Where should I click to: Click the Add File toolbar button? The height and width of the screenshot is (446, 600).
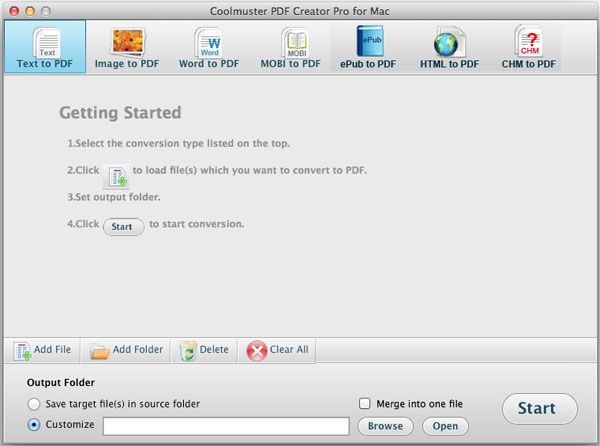(x=42, y=350)
